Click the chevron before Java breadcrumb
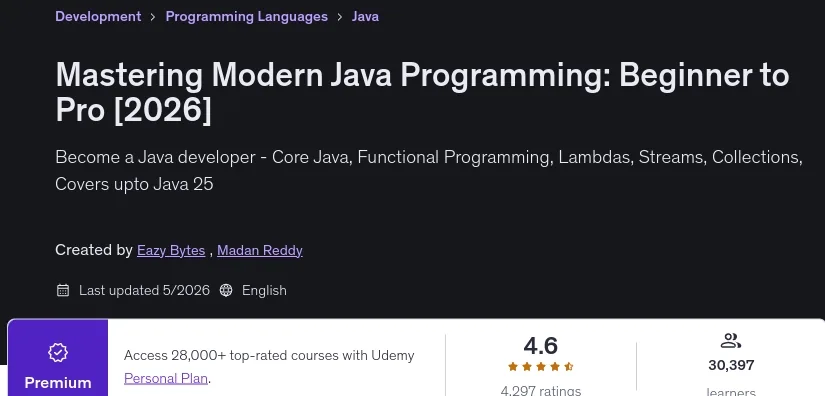The height and width of the screenshot is (396, 825). pyautogui.click(x=340, y=17)
